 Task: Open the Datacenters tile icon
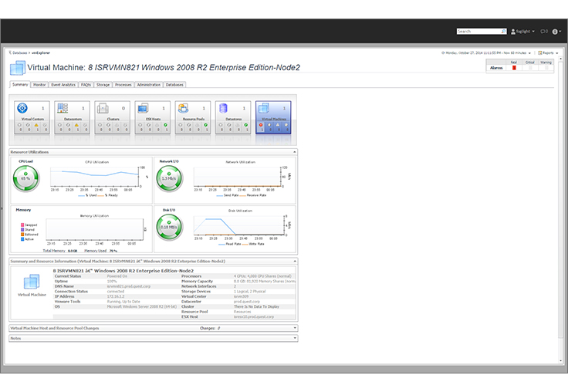coord(63,108)
